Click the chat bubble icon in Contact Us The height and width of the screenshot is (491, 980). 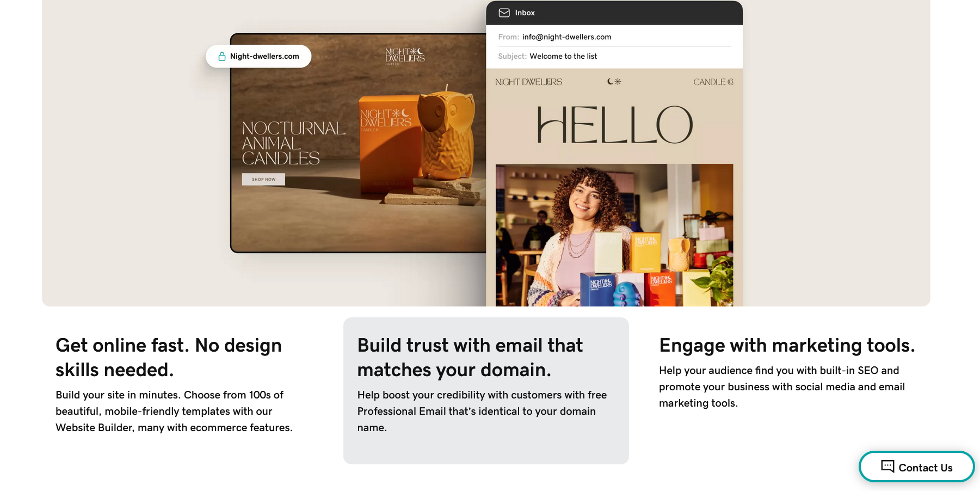point(887,466)
